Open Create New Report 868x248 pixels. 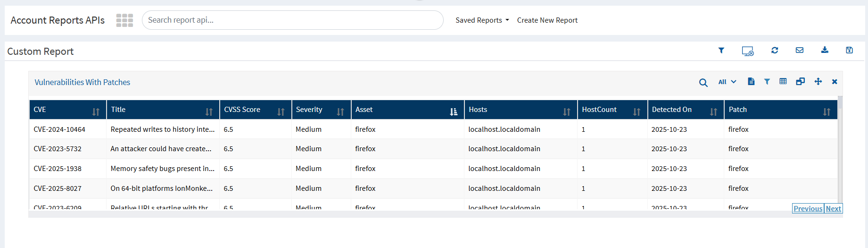pos(547,20)
